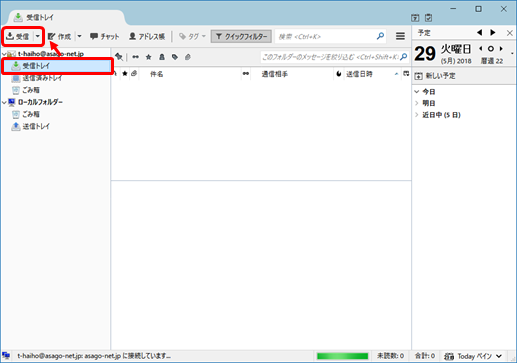
Task: Go to previous day in 予定 pane
Action: [479, 32]
